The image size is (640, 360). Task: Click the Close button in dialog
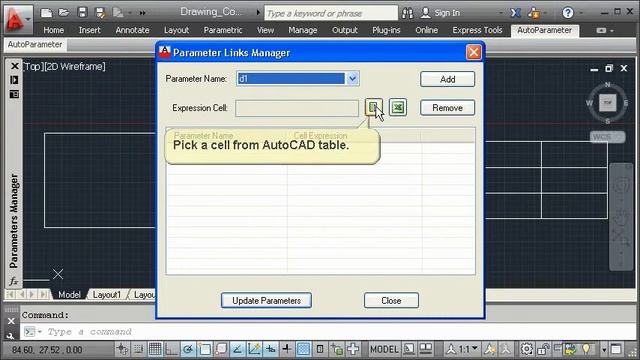coord(391,300)
